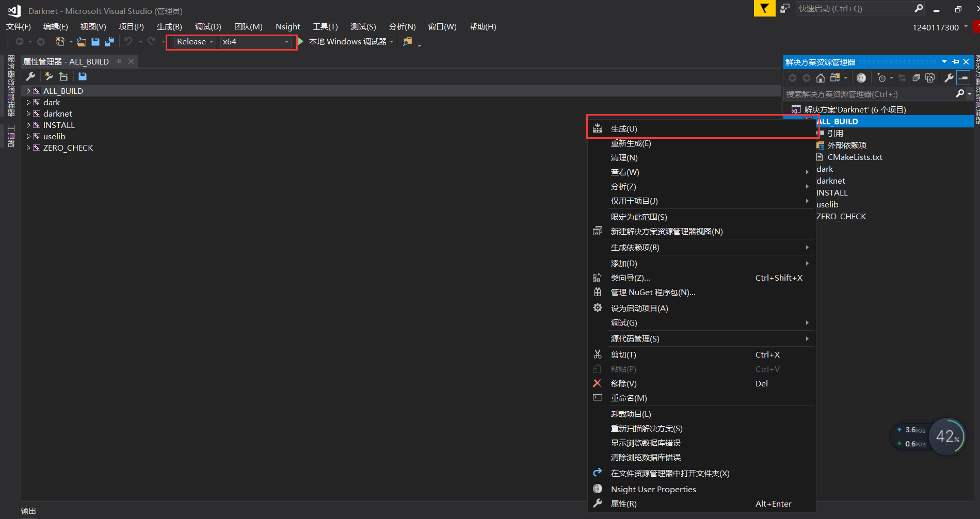980x519 pixels.
Task: Select CMakeLists.txt in Solution Explorer
Action: click(855, 157)
